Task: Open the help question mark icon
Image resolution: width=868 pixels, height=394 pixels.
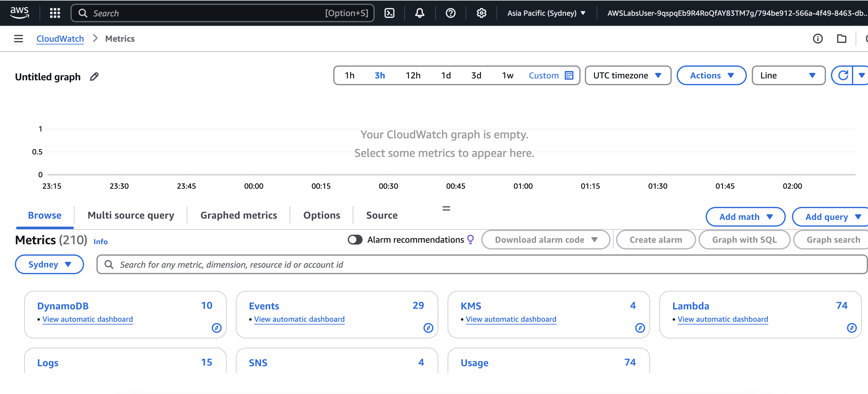Action: click(450, 13)
